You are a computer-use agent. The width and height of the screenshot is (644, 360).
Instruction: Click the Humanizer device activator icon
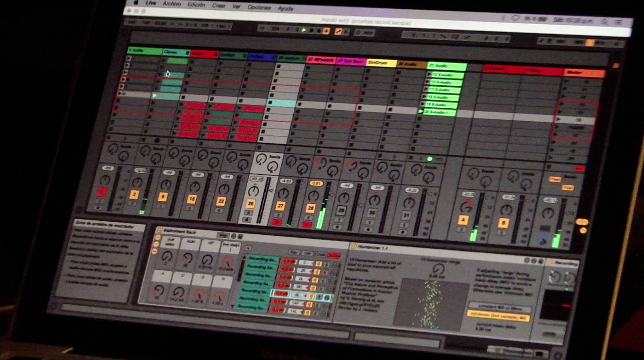[353, 246]
